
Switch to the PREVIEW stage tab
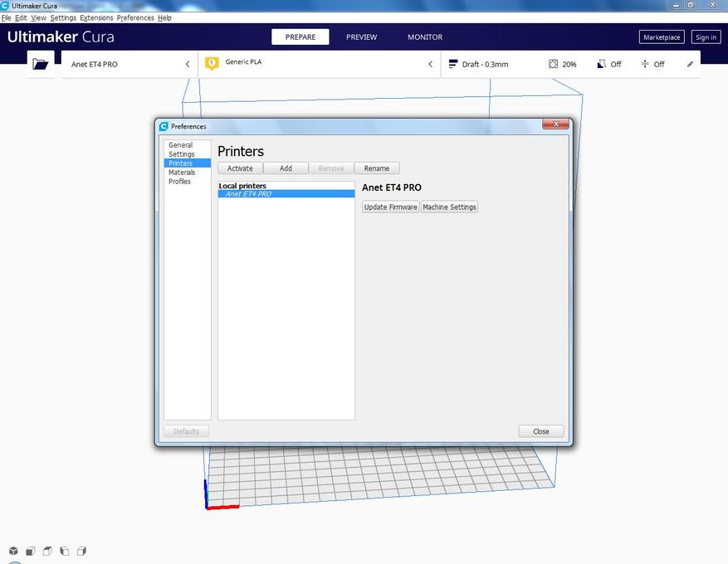(361, 37)
